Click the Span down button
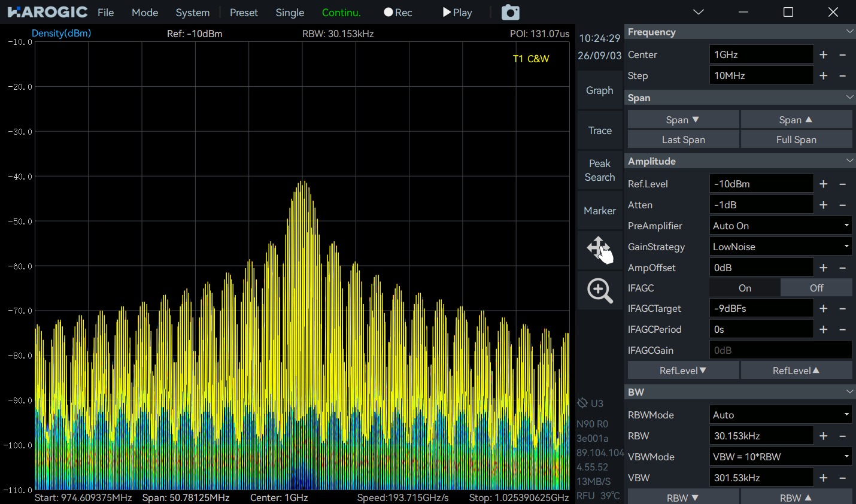Screen dimensions: 856x504 pos(683,120)
